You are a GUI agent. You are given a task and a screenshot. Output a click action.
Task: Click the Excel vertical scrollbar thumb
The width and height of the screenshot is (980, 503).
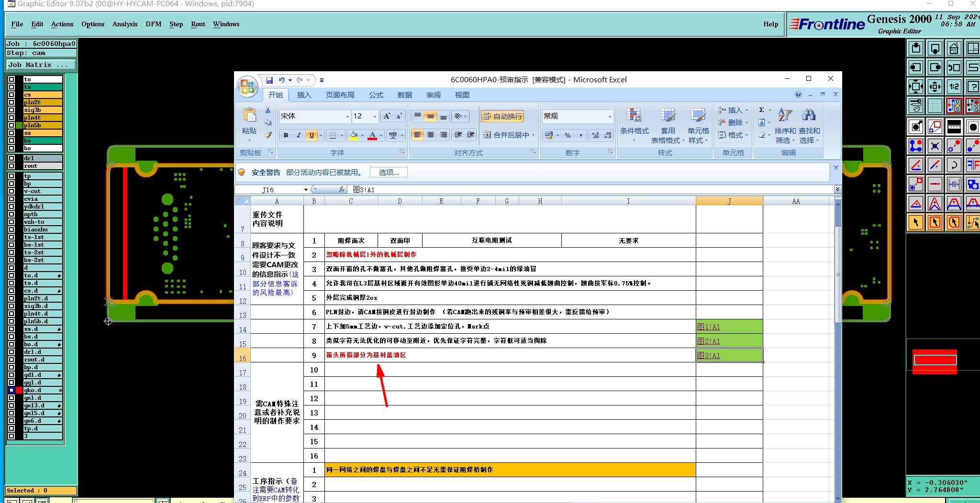837,275
